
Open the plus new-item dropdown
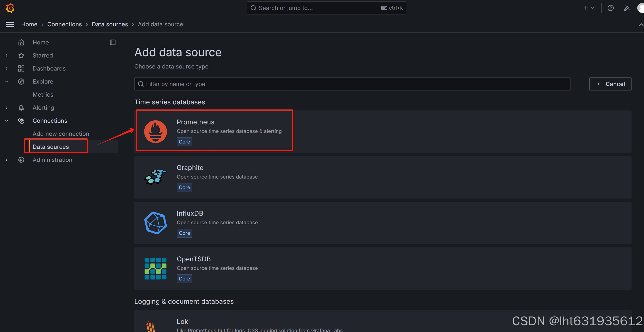588,8
